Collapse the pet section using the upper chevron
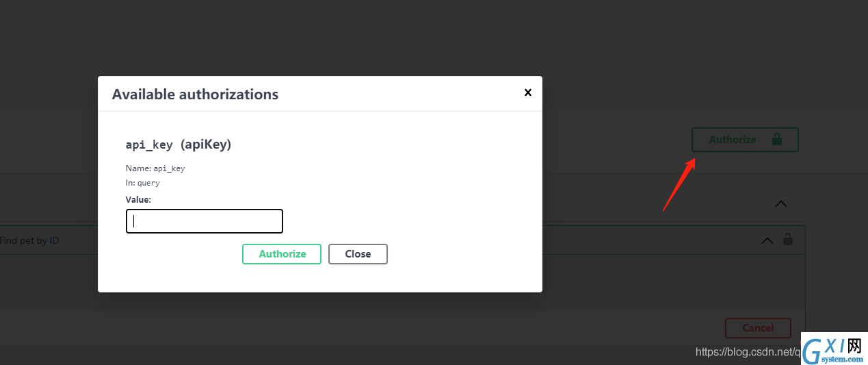 click(x=780, y=203)
